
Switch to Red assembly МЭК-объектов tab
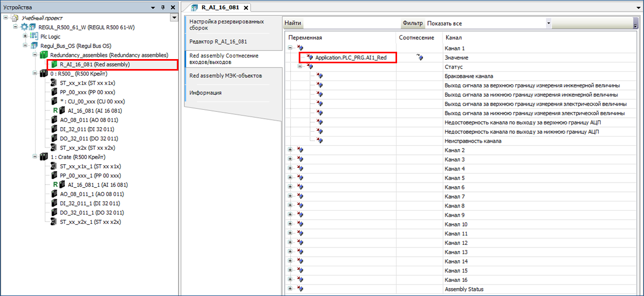pos(225,76)
